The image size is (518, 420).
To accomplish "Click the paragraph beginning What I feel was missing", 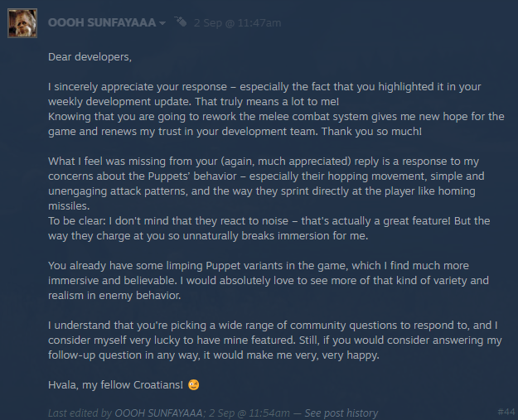I will tap(266, 184).
